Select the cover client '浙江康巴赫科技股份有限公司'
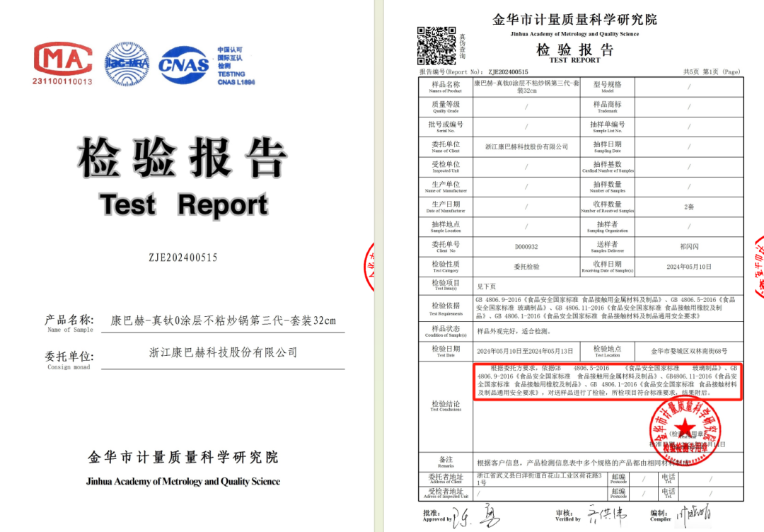This screenshot has height=532, width=764. point(223,352)
